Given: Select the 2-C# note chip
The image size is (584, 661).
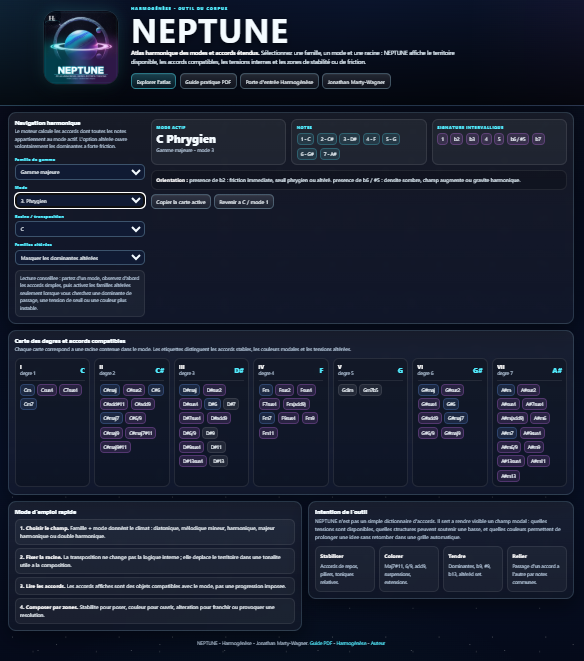Looking at the screenshot, I should pyautogui.click(x=327, y=139).
